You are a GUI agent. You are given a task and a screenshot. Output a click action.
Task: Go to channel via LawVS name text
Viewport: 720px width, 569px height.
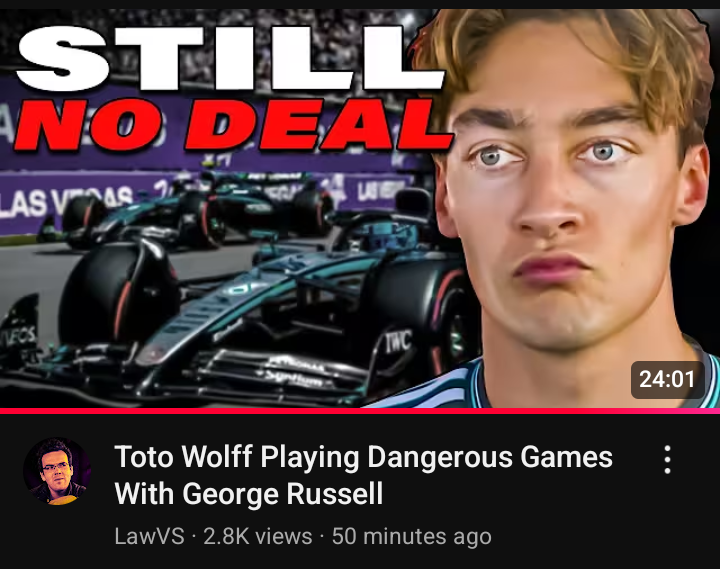pyautogui.click(x=149, y=536)
